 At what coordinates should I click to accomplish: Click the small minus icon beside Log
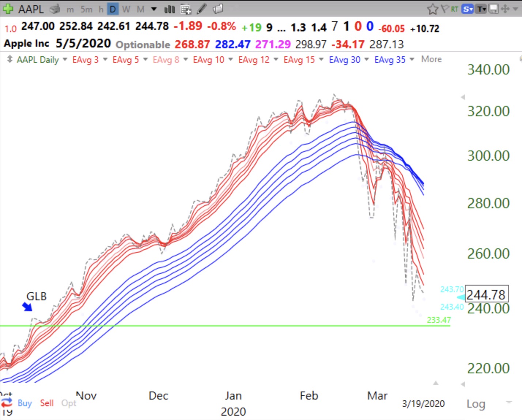(508, 402)
